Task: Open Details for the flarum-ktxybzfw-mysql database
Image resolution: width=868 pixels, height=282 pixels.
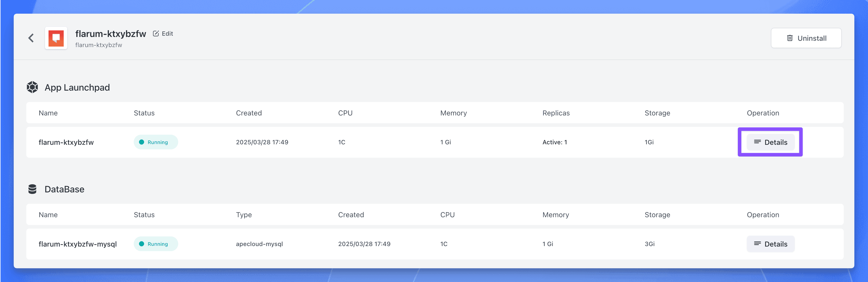Action: coord(770,244)
